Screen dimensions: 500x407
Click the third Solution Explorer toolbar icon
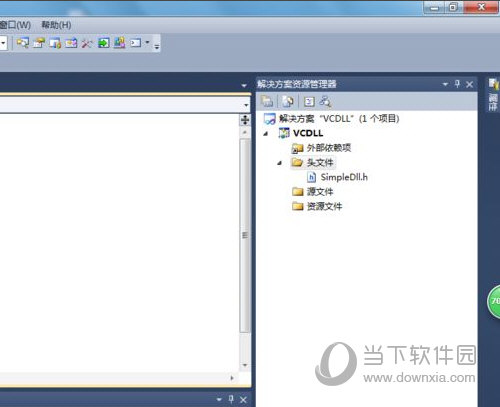click(309, 101)
